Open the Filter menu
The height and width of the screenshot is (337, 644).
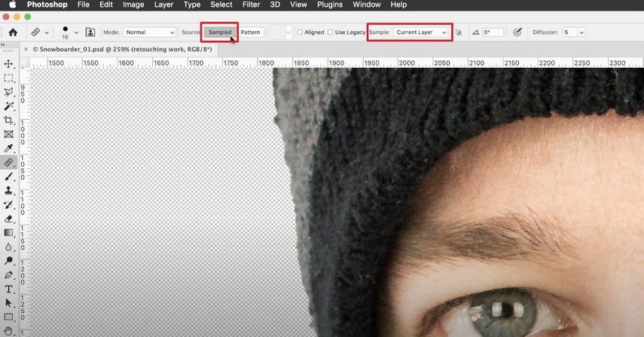click(251, 5)
